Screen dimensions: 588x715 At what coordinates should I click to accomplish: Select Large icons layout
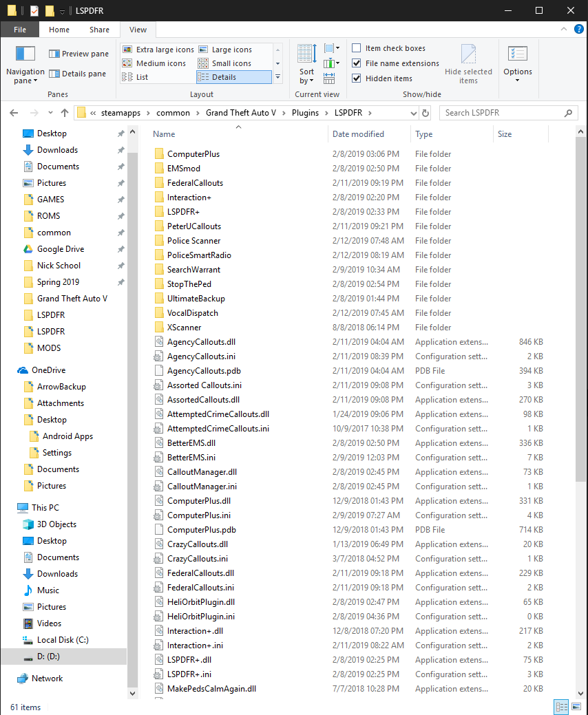tap(225, 50)
